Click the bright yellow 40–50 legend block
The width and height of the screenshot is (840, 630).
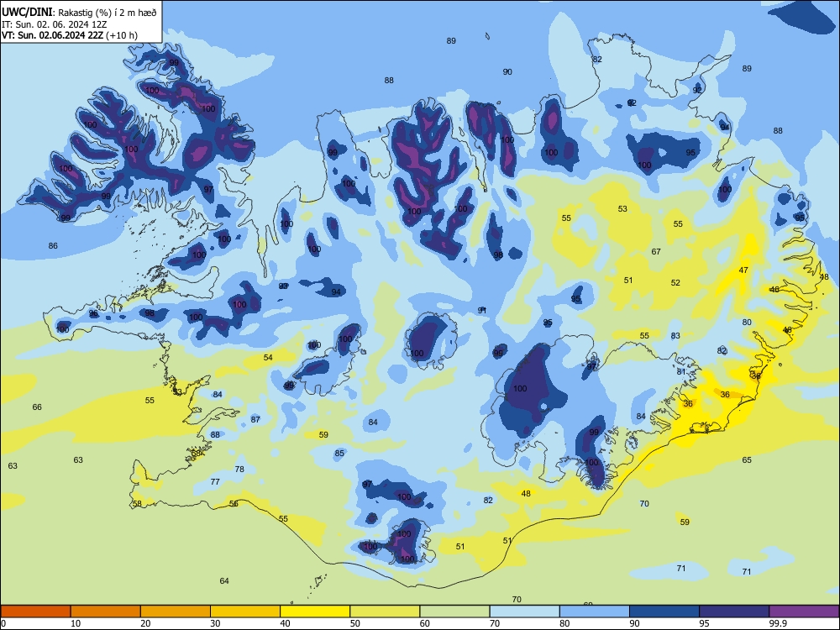pos(315,612)
